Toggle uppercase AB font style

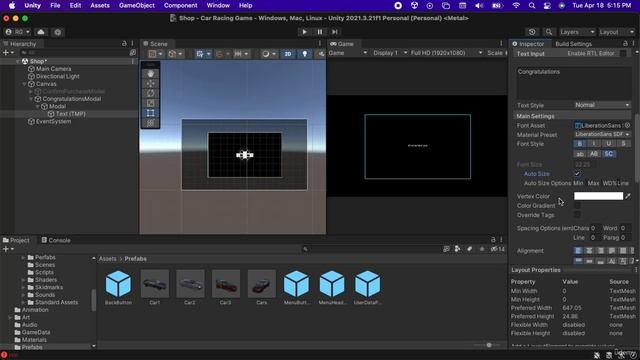point(594,154)
